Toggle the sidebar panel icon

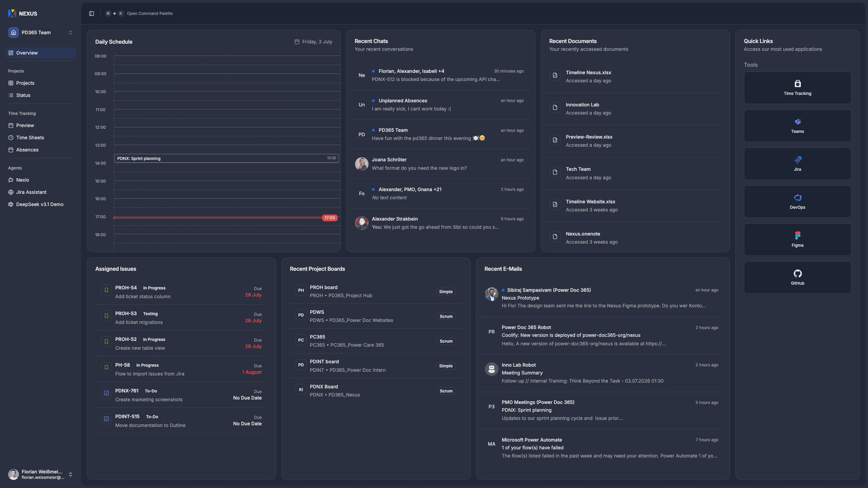click(92, 14)
